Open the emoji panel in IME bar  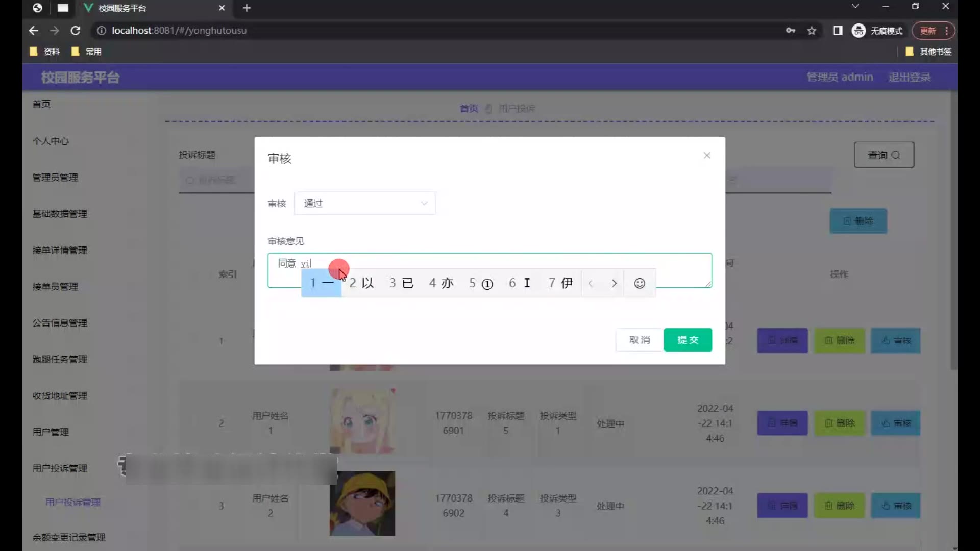click(x=639, y=283)
